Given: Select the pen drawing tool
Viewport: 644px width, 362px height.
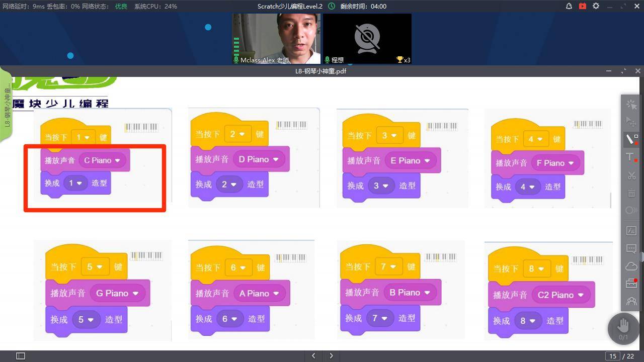Looking at the screenshot, I should coord(631,139).
